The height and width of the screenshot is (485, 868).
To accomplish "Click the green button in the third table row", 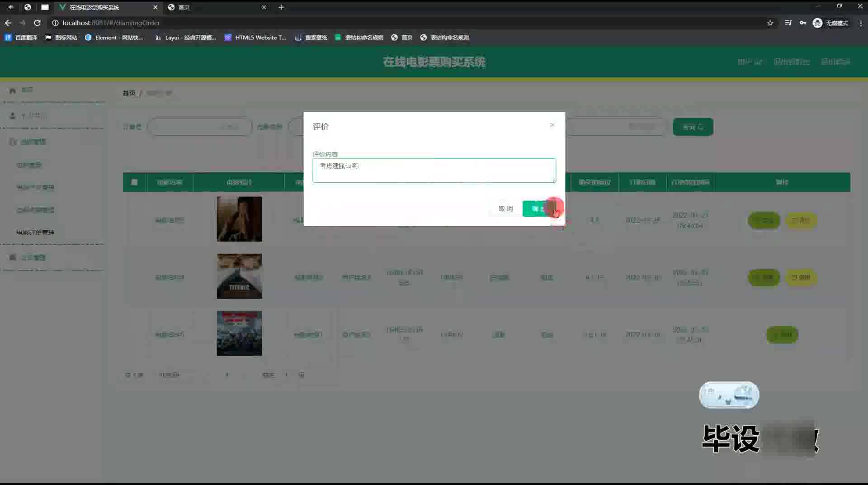I will pyautogui.click(x=782, y=335).
